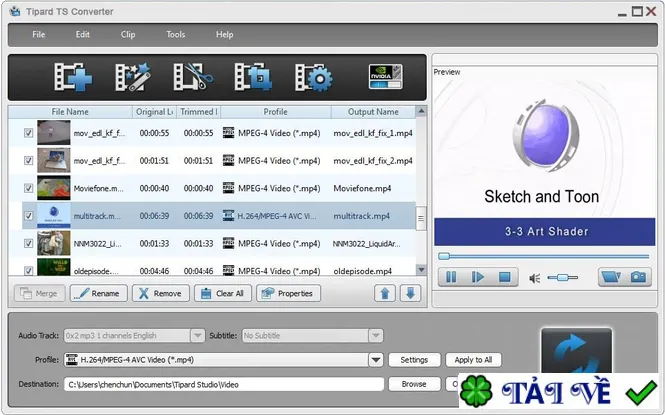The image size is (665, 415).
Task: Open the Clip menu
Action: click(128, 35)
